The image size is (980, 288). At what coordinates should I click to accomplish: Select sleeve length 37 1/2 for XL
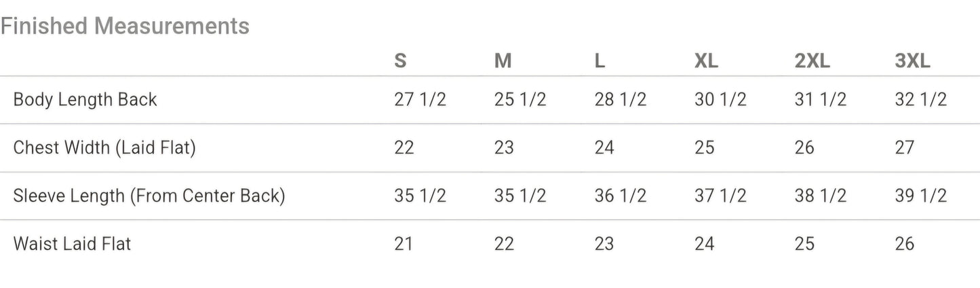coord(720,196)
